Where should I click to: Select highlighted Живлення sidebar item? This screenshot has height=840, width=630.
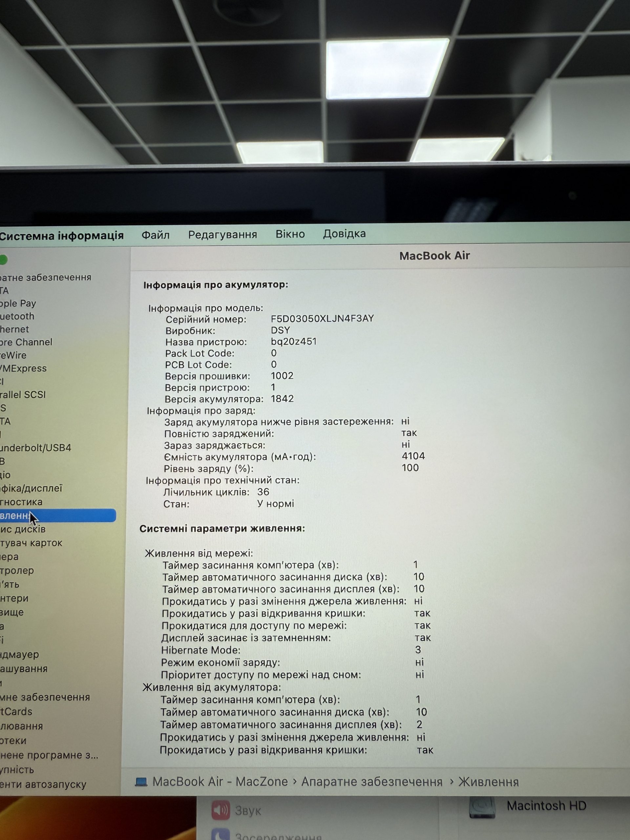tap(58, 515)
